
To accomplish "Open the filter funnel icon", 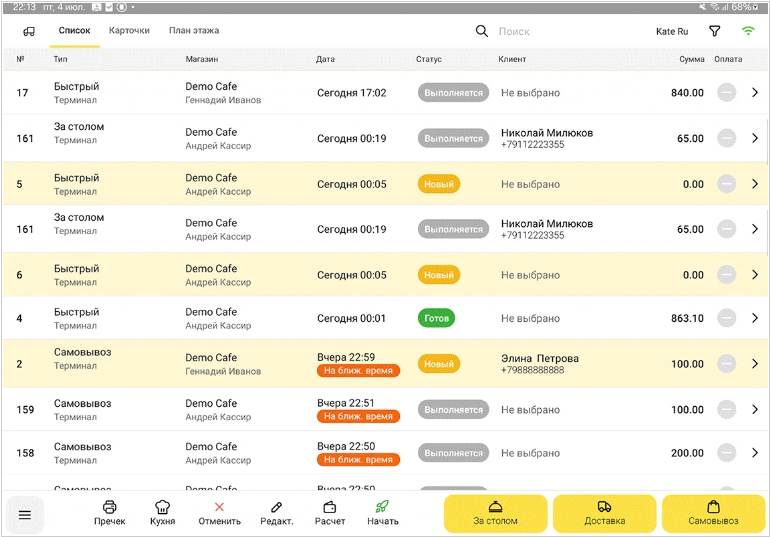I will click(714, 31).
